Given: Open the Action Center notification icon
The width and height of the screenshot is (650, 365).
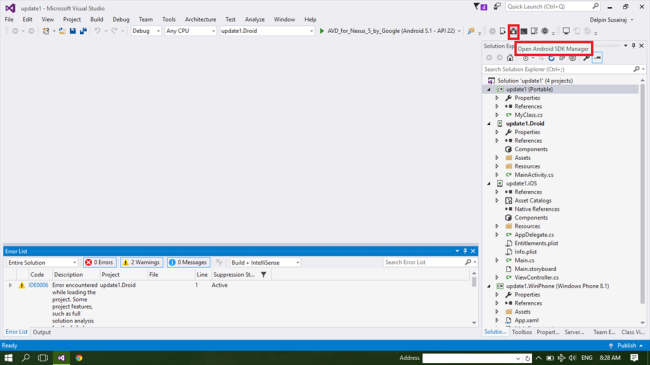Looking at the screenshot, I should pyautogui.click(x=634, y=358).
